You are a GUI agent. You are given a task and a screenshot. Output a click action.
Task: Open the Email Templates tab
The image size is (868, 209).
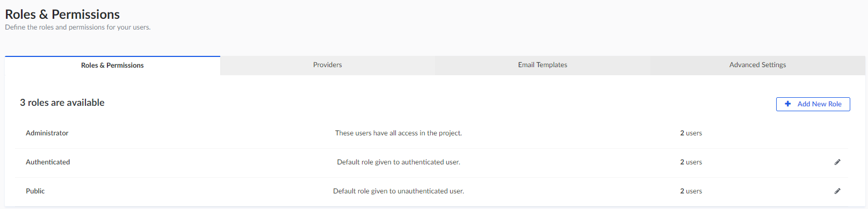coord(542,65)
